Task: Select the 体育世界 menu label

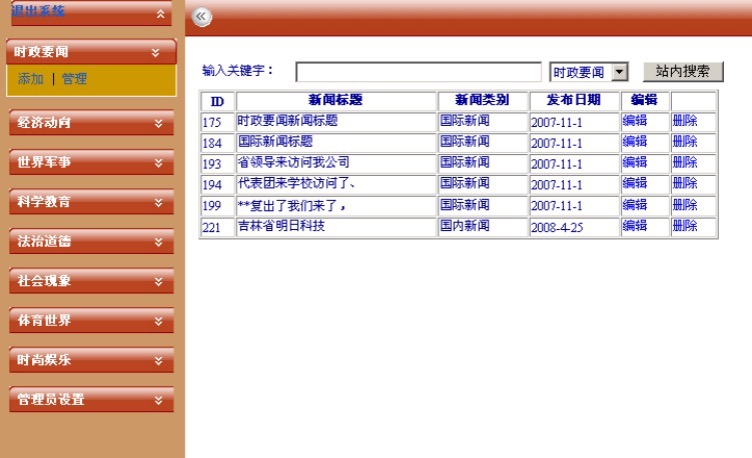Action: click(x=44, y=320)
